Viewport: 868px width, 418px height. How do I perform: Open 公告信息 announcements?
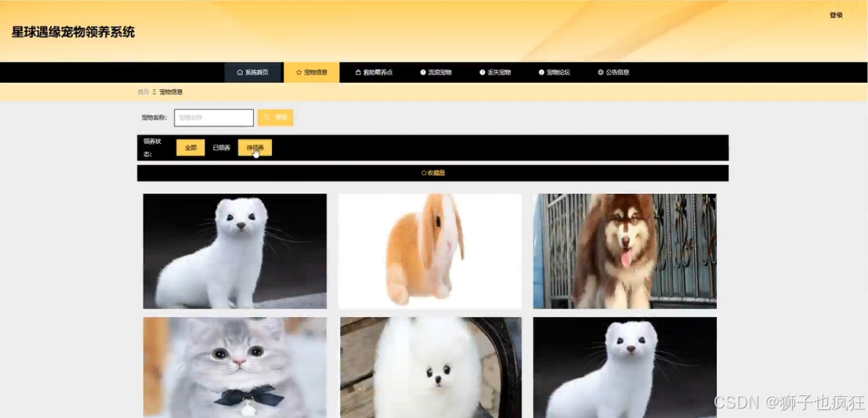click(x=613, y=73)
